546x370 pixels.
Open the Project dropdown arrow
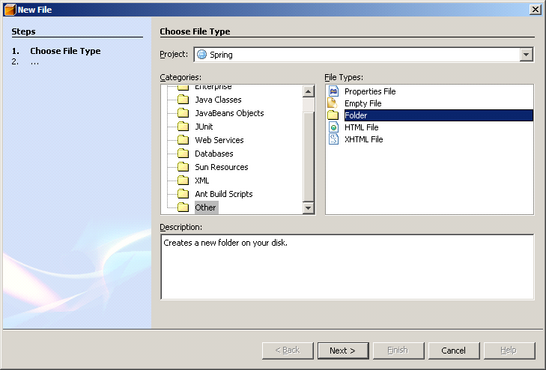coord(526,55)
